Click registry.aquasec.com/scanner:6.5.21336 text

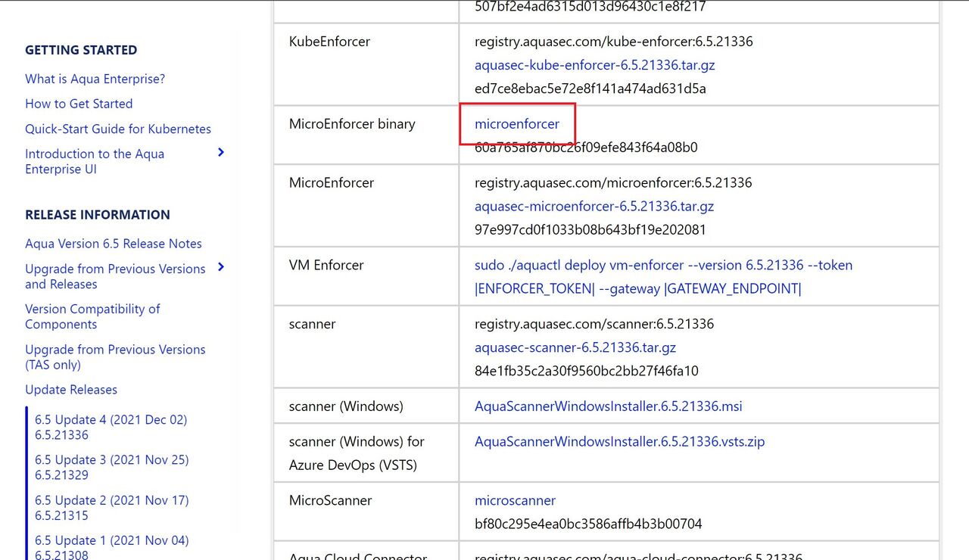594,324
